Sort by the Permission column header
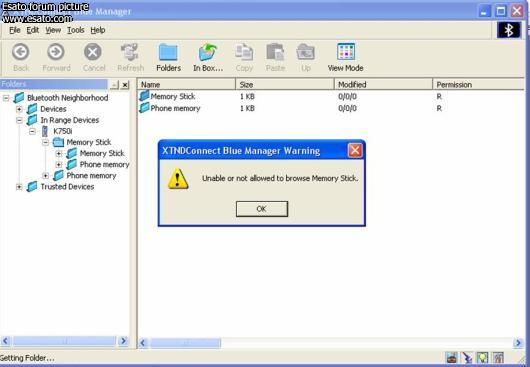This screenshot has height=367, width=530. click(479, 84)
